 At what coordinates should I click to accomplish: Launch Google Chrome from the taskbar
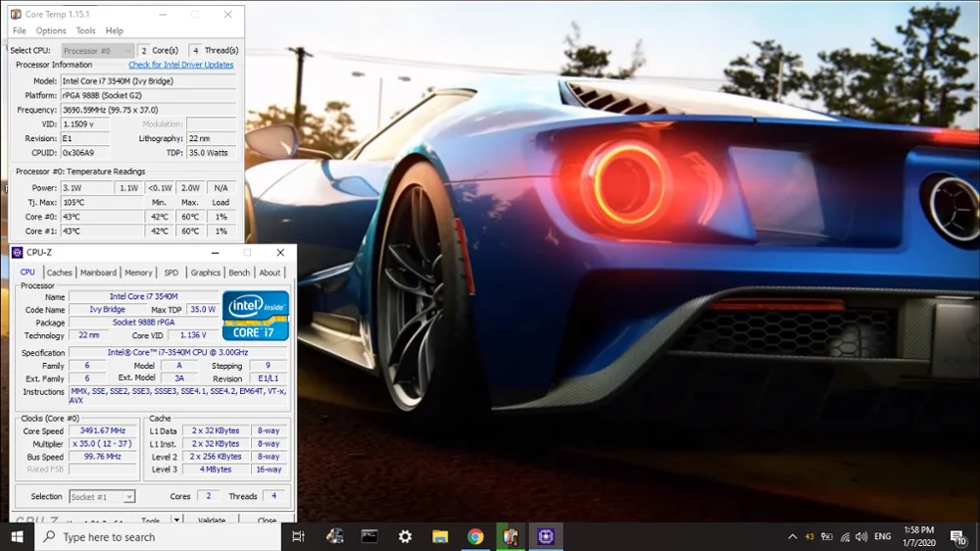click(x=475, y=536)
